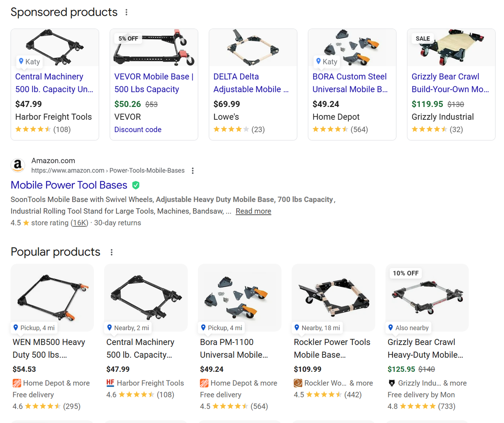Open 16K store rating link
This screenshot has height=423, width=504.
point(79,223)
